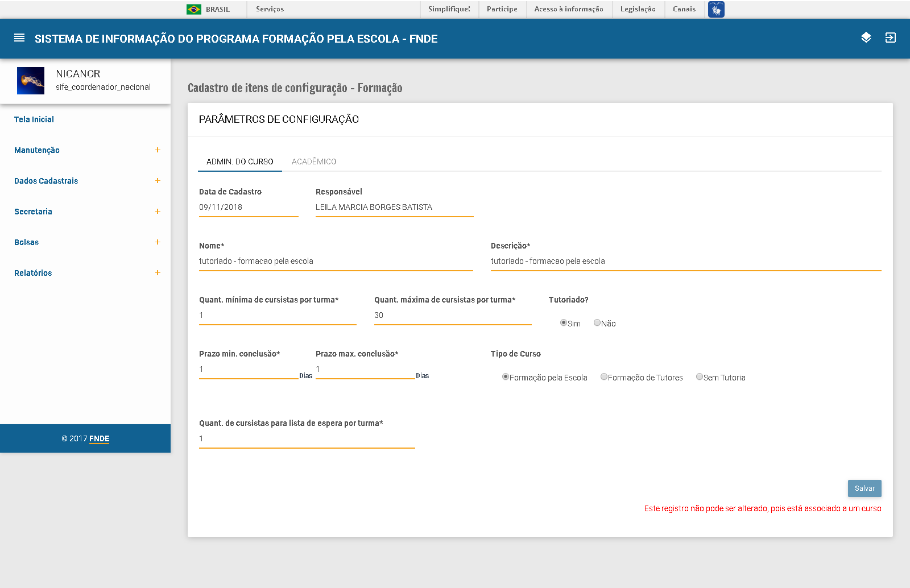Click the Nicanor user avatar picture

31,81
